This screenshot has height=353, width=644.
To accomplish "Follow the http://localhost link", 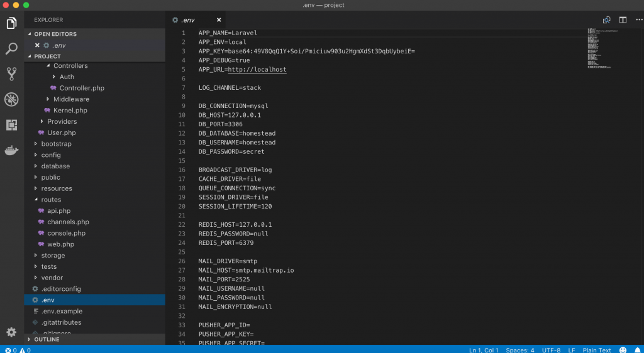I will point(257,69).
